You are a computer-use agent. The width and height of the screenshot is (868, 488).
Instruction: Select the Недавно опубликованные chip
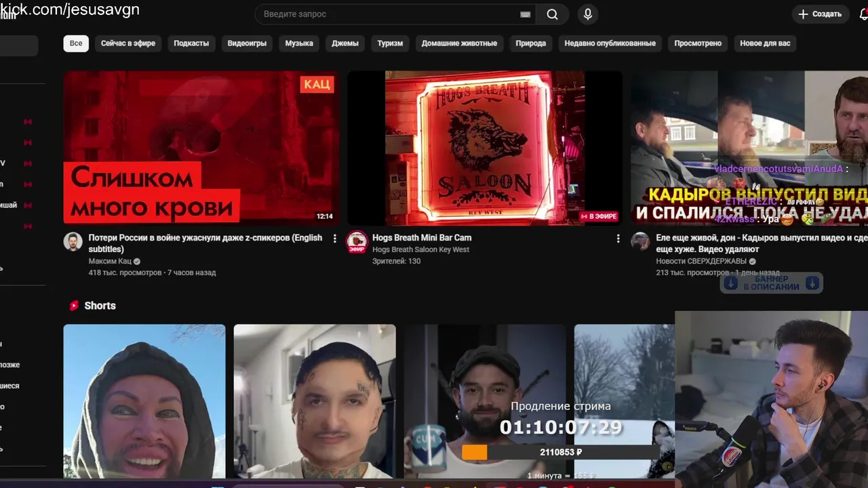click(610, 43)
